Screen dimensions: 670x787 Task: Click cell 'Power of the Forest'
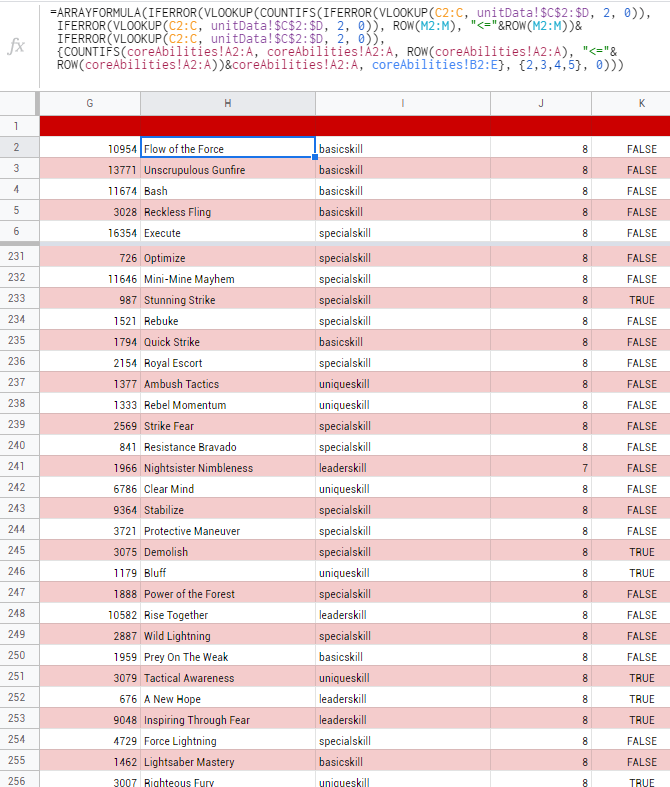[228, 594]
